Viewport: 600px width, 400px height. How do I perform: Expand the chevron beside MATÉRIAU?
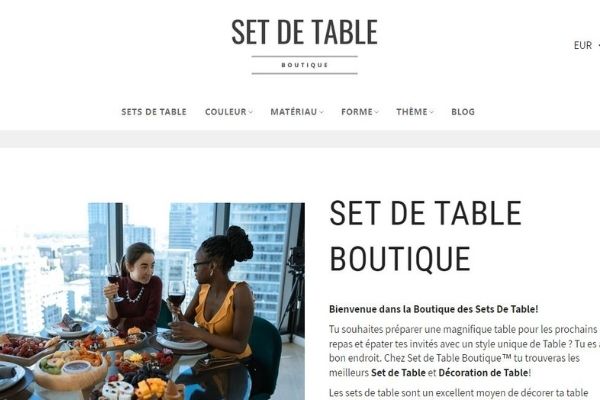(x=321, y=112)
